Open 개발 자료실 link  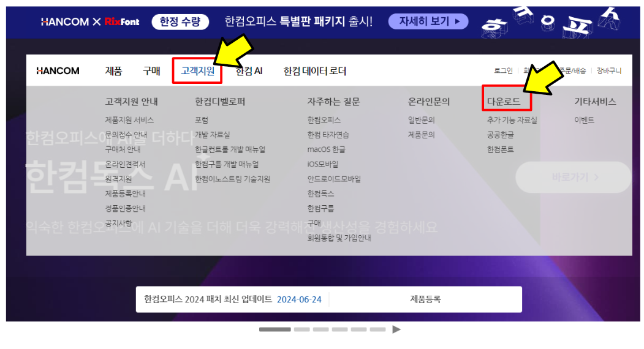[x=213, y=135]
